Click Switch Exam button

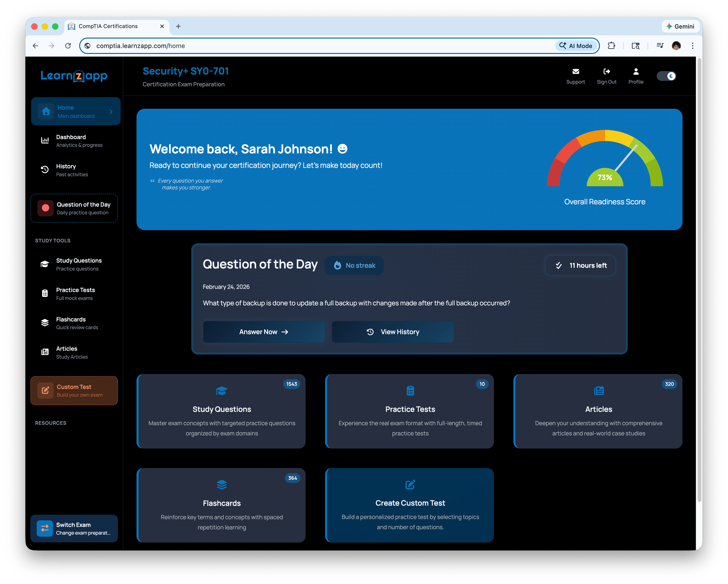coord(74,528)
